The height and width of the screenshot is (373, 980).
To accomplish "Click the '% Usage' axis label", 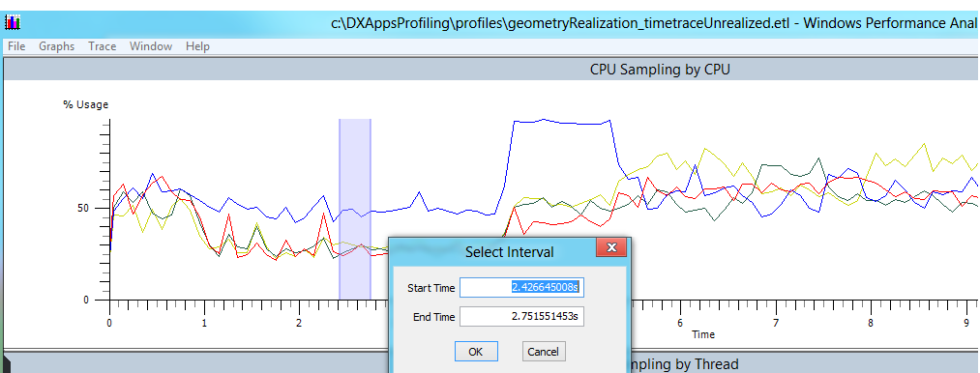I will [x=86, y=104].
